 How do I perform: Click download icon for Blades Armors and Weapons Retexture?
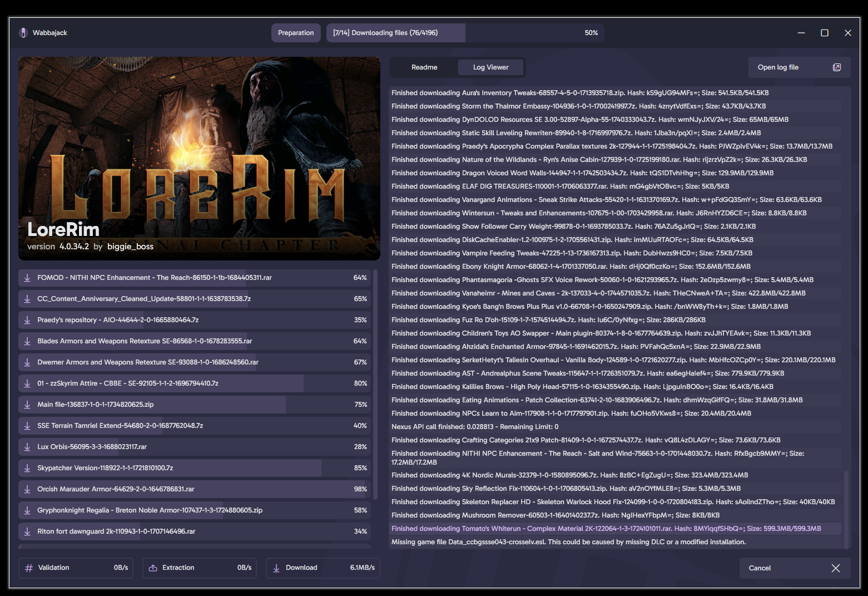[x=27, y=341]
